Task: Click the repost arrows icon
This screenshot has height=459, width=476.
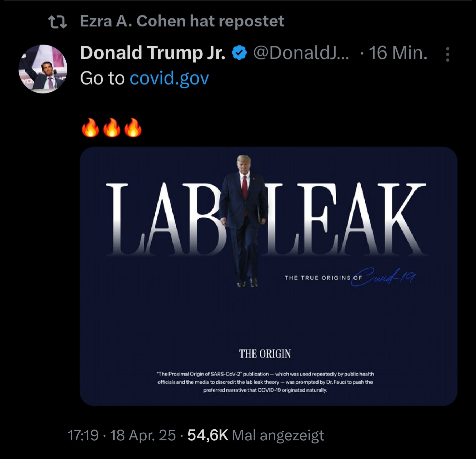Action: click(58, 22)
